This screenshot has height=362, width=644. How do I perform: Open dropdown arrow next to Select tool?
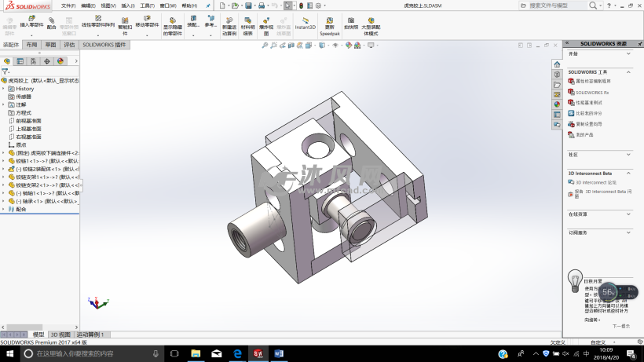click(x=294, y=5)
